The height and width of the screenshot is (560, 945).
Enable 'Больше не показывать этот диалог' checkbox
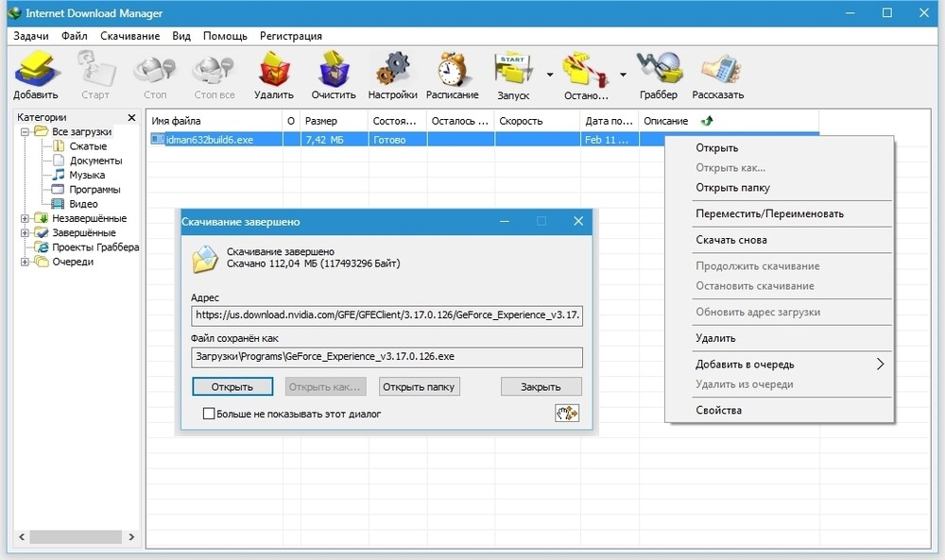[x=210, y=414]
